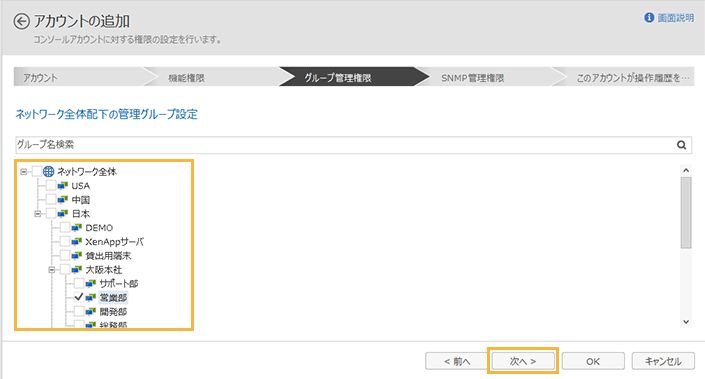Click the キャンセル button
The image size is (705, 379).
pyautogui.click(x=663, y=361)
